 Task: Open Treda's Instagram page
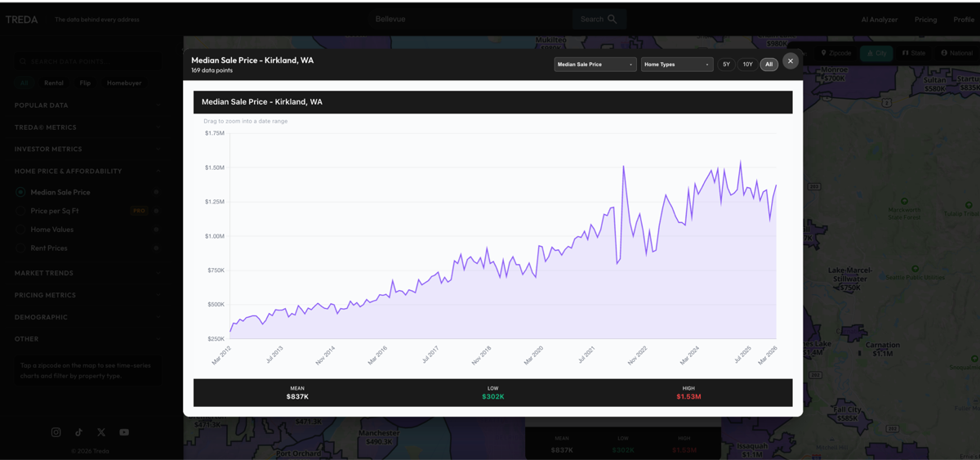56,432
